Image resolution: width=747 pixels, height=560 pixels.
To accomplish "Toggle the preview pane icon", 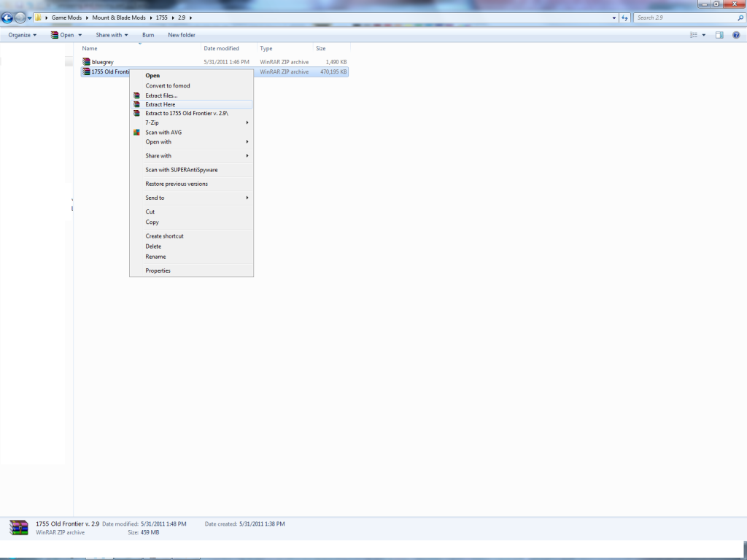I will pyautogui.click(x=719, y=35).
